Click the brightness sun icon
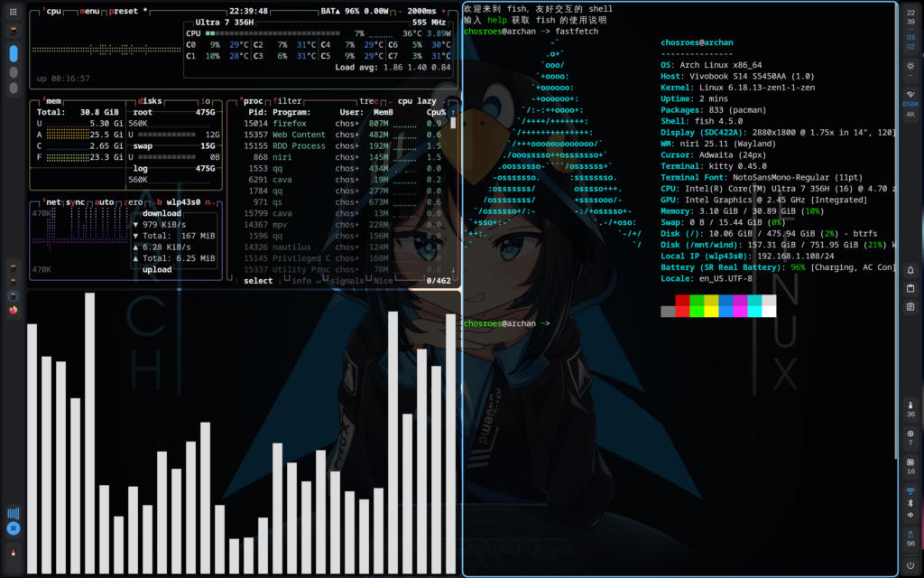The height and width of the screenshot is (578, 924). point(910,67)
